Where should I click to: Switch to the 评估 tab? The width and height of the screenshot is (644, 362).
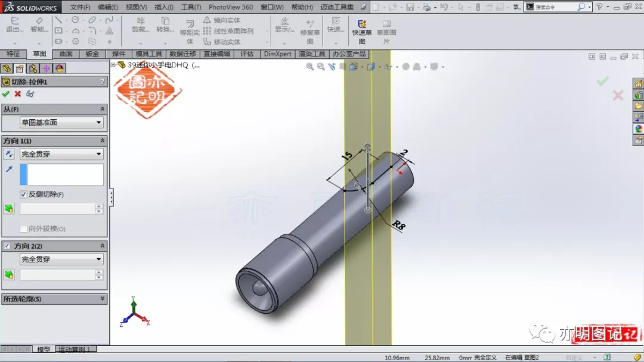(x=247, y=54)
